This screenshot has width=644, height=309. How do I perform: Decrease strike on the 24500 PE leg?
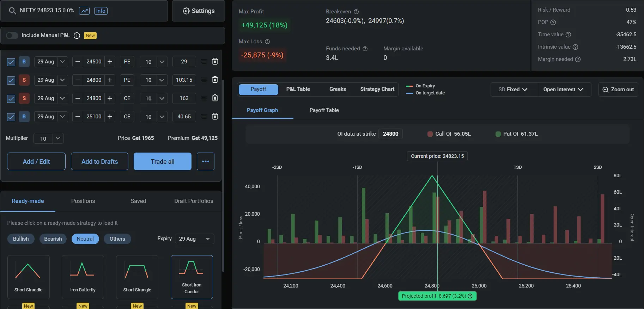point(78,62)
